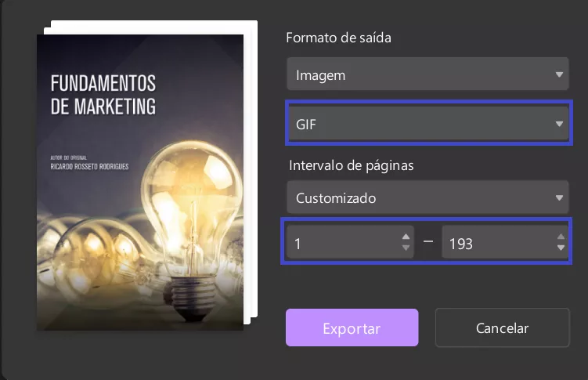The height and width of the screenshot is (380, 588).
Task: Click the Formato de saída label
Action: [x=338, y=38]
